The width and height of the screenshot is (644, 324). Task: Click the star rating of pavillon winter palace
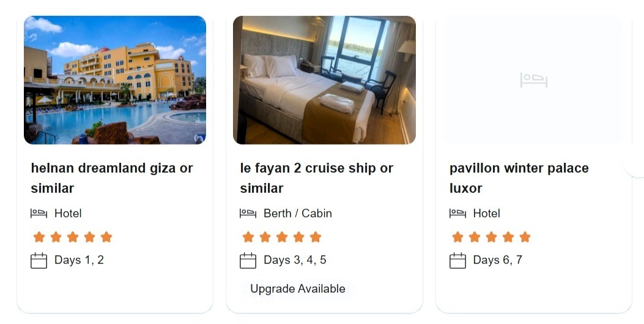tap(491, 237)
